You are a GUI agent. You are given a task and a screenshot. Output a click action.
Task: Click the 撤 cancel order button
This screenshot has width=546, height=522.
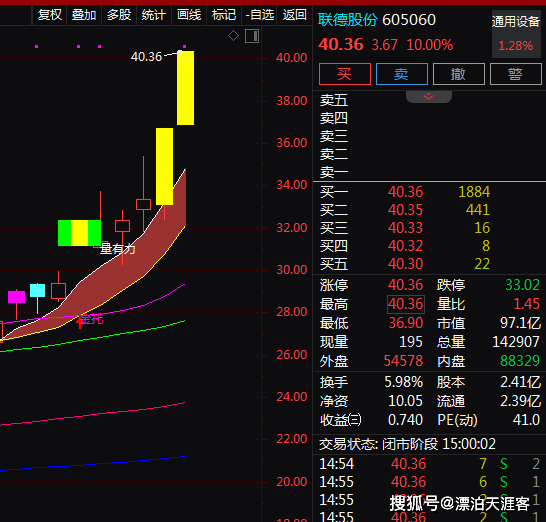459,74
